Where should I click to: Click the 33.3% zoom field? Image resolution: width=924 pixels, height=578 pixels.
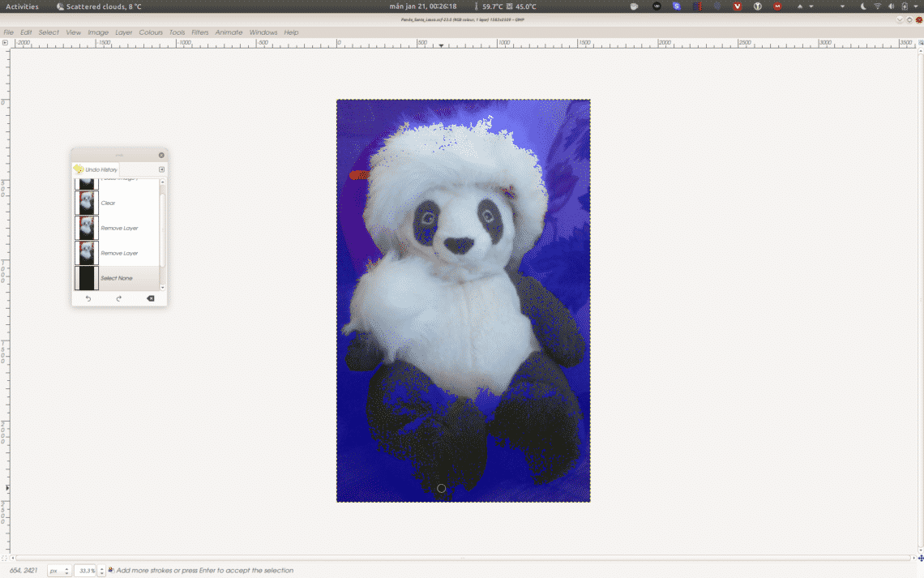pos(85,571)
